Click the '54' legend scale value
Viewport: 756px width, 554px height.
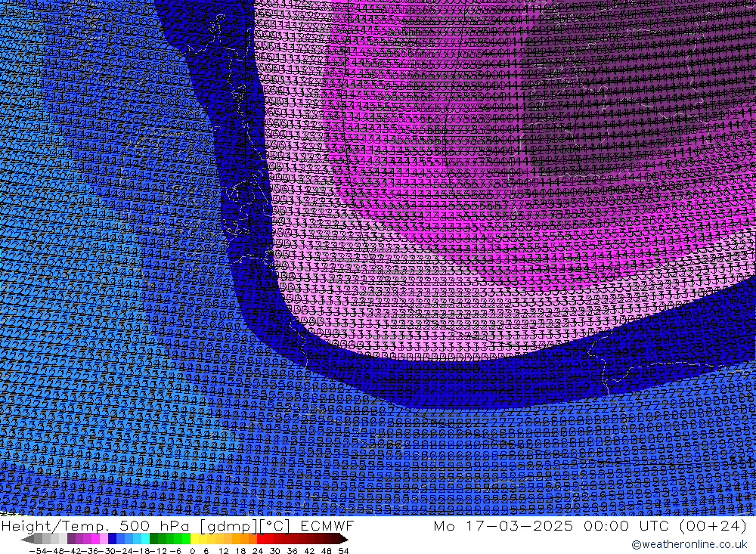click(x=343, y=551)
